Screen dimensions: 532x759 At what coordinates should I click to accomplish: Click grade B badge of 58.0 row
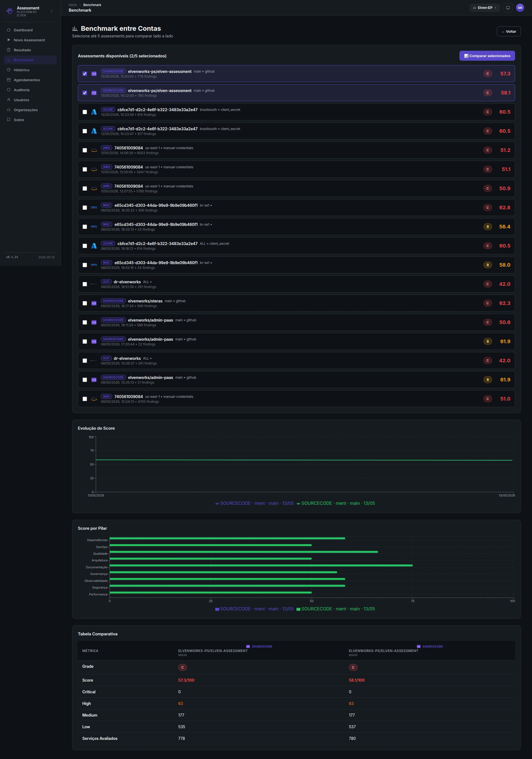(x=487, y=265)
